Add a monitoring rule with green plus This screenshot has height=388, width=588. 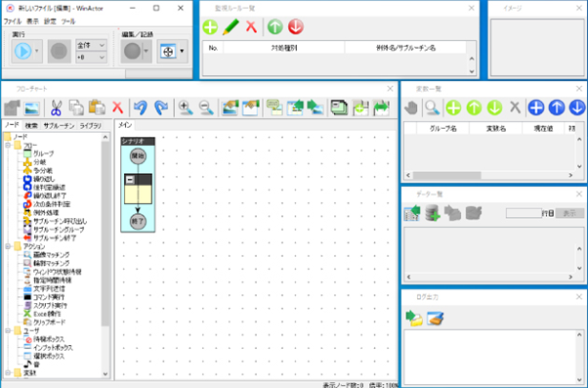click(210, 27)
